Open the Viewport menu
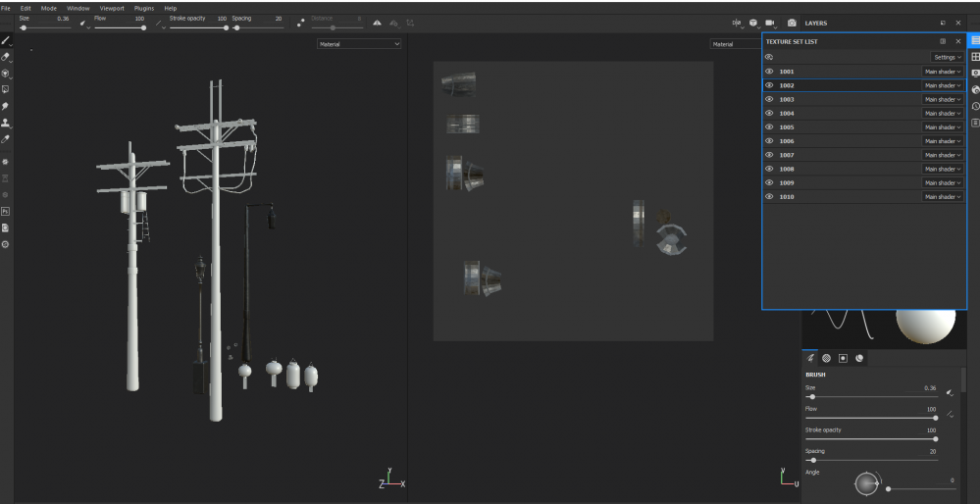Viewport: 980px width, 504px height. pyautogui.click(x=111, y=8)
